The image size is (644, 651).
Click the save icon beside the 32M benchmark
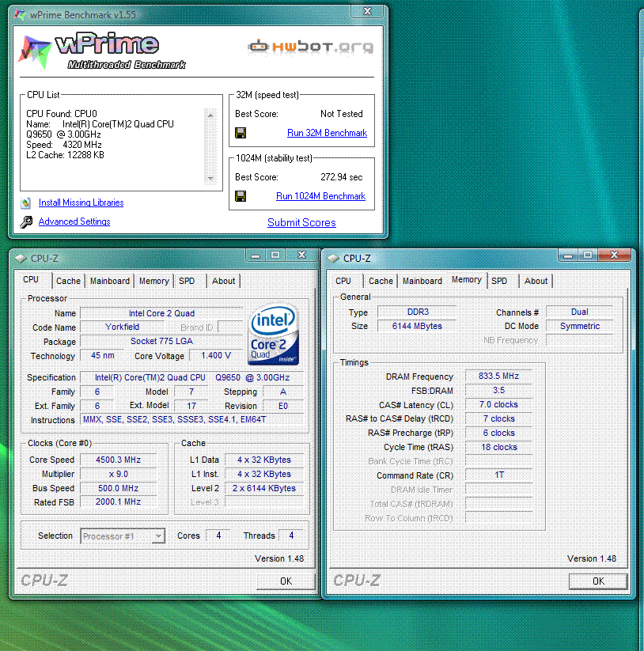[x=241, y=133]
